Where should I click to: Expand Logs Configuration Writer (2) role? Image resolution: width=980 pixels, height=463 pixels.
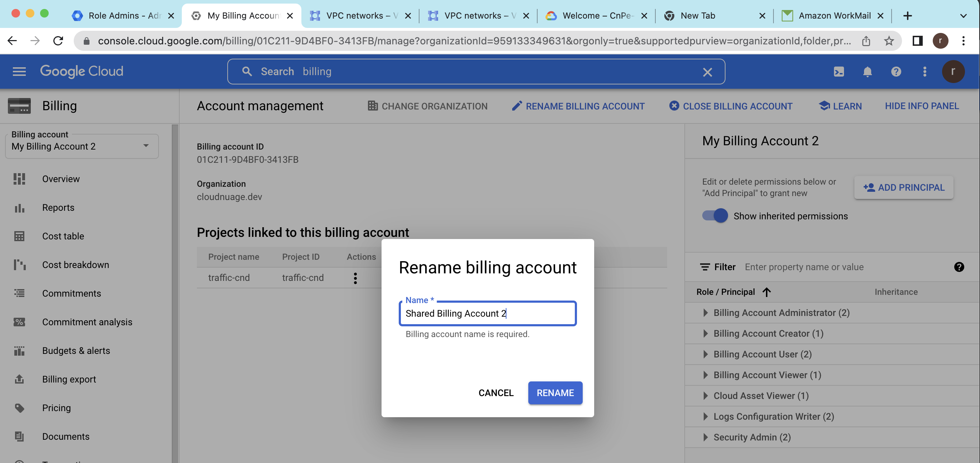[705, 416]
